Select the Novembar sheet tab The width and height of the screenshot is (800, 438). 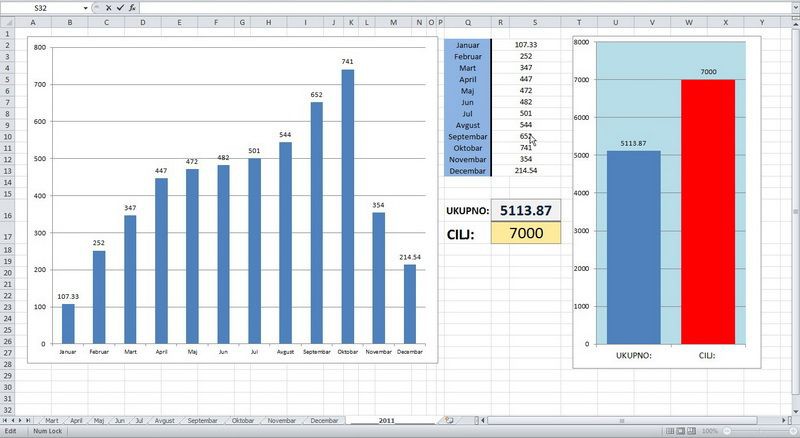[282, 421]
